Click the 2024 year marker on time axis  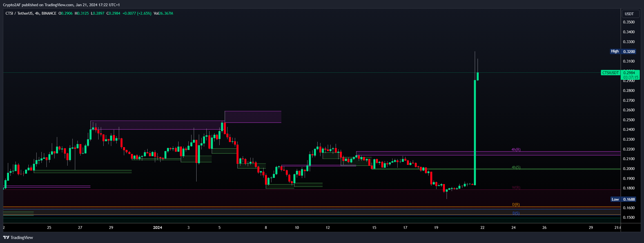click(x=157, y=227)
